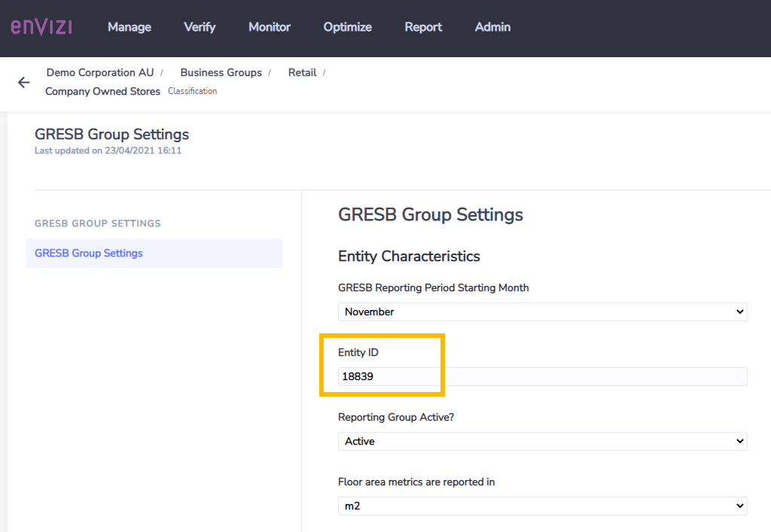
Task: Click 'GRESB Reporting Period Starting Month' label
Action: coord(434,288)
